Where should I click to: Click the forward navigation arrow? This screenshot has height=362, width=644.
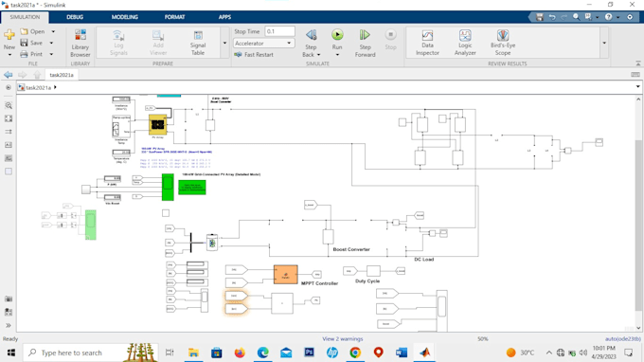23,75
